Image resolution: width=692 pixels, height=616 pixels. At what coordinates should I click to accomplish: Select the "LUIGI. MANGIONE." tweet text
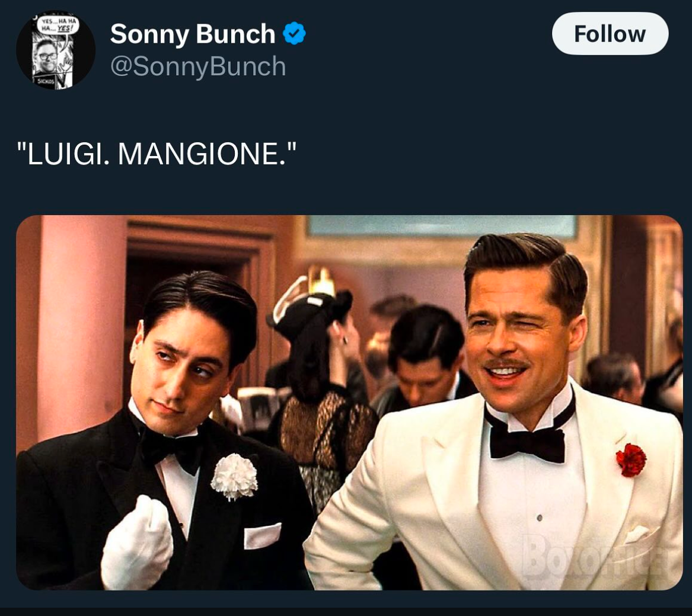[x=156, y=154]
